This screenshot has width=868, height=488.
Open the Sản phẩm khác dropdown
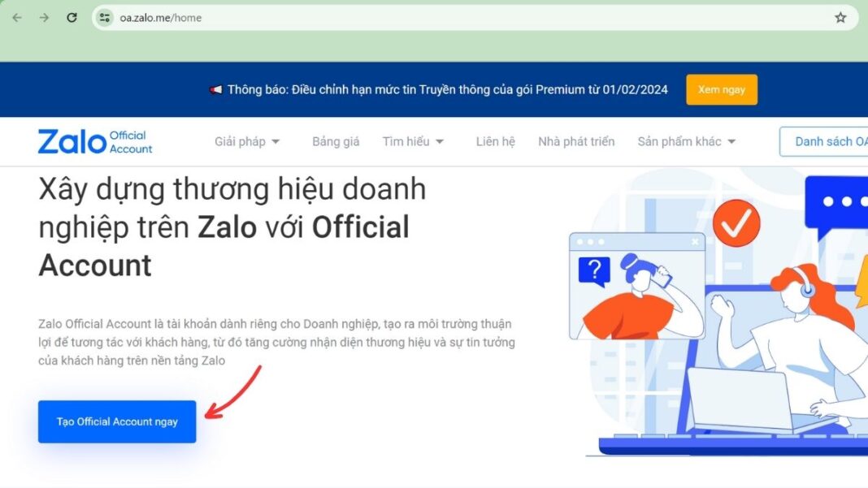click(x=687, y=141)
